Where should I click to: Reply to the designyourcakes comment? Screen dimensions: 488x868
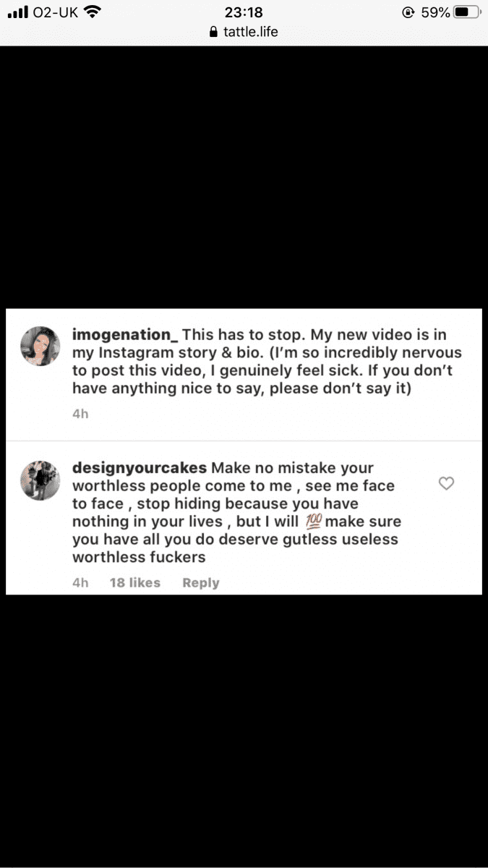click(x=200, y=583)
